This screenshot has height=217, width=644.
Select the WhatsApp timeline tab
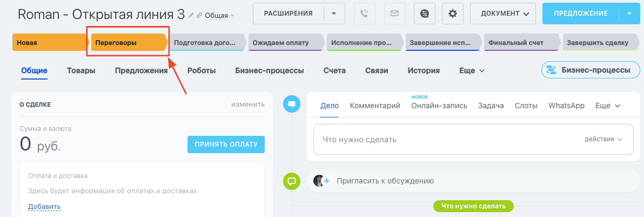[566, 106]
